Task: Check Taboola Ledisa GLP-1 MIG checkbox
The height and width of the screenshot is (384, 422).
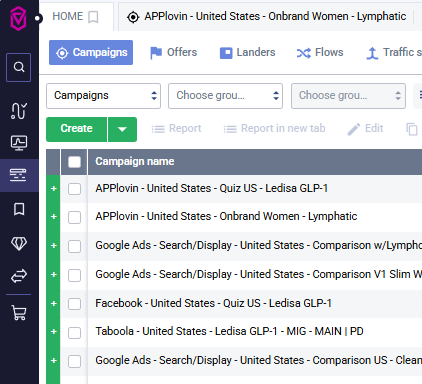Action: [74, 332]
